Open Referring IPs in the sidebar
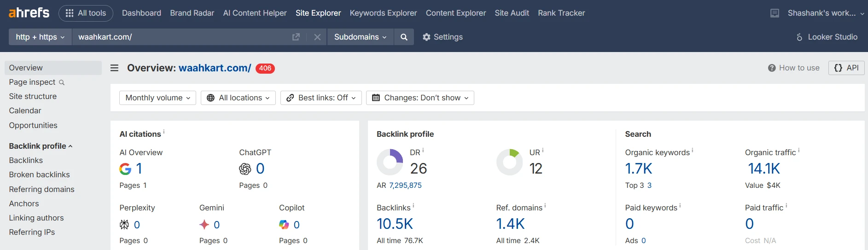Viewport: 868px width, 250px height. click(32, 232)
